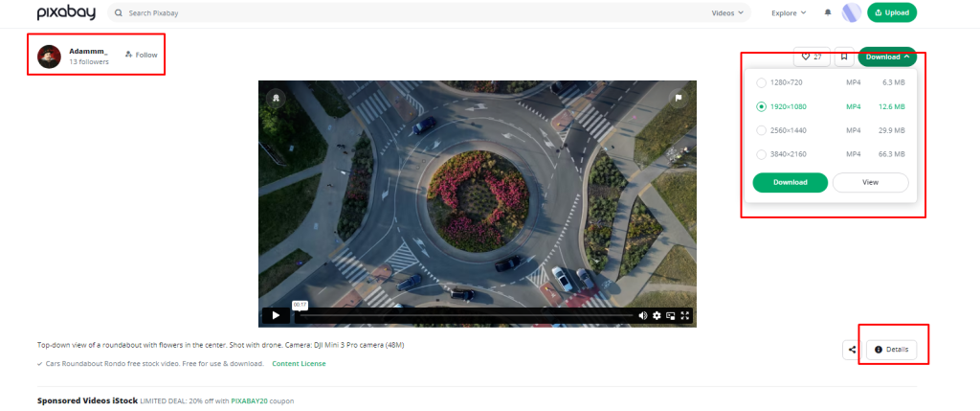
Task: Click the notifications bell icon
Action: pos(828,12)
